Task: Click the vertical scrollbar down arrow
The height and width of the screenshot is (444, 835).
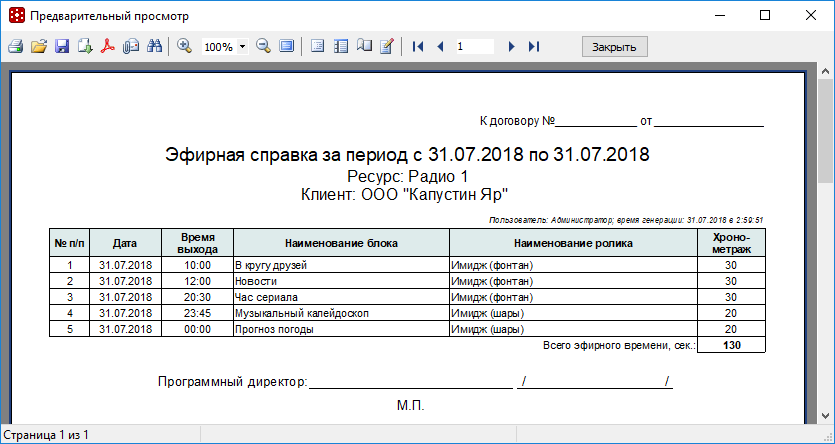Action: 826,416
